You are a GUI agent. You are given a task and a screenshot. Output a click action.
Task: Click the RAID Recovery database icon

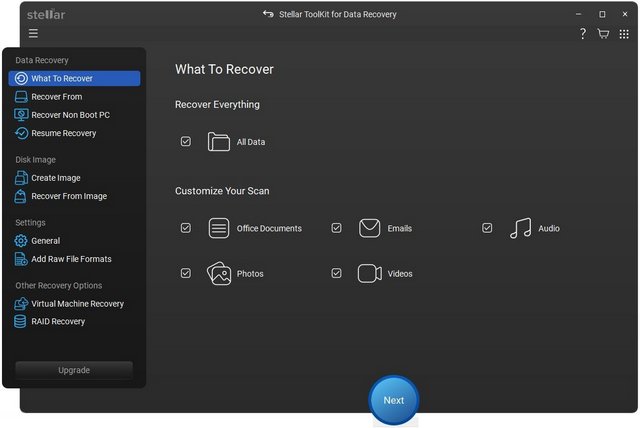click(x=20, y=322)
